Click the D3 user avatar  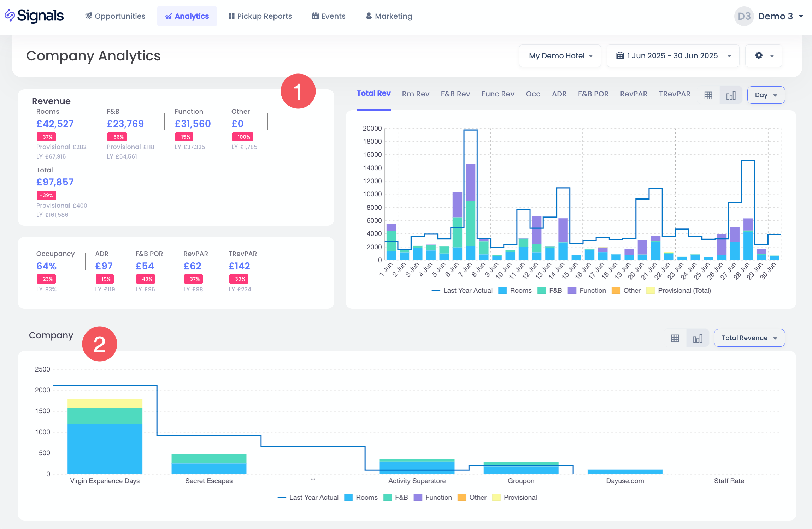coord(744,16)
